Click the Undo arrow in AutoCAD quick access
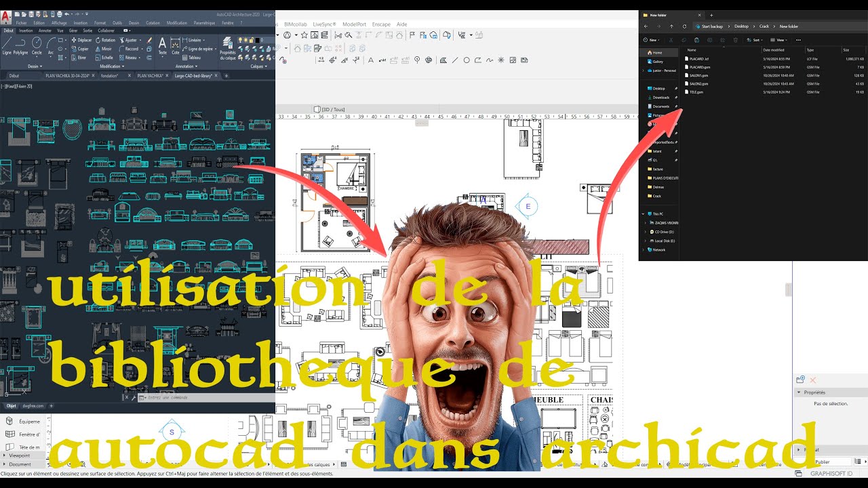 pyautogui.click(x=66, y=14)
